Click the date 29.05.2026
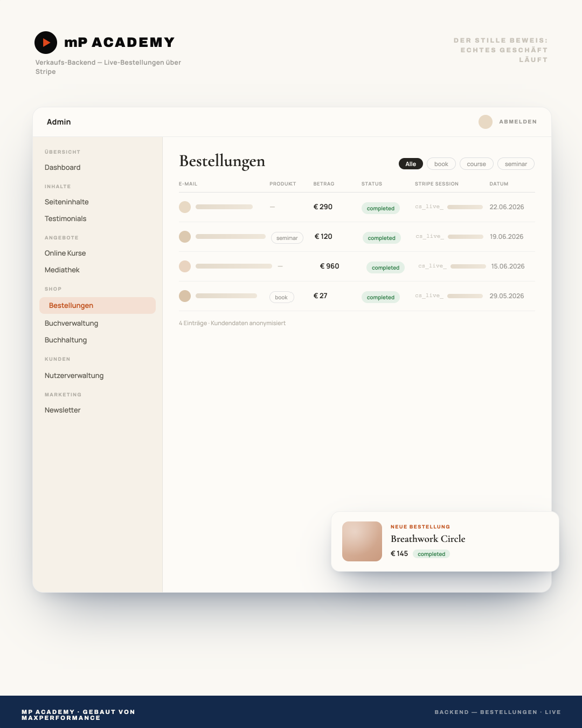 point(507,296)
